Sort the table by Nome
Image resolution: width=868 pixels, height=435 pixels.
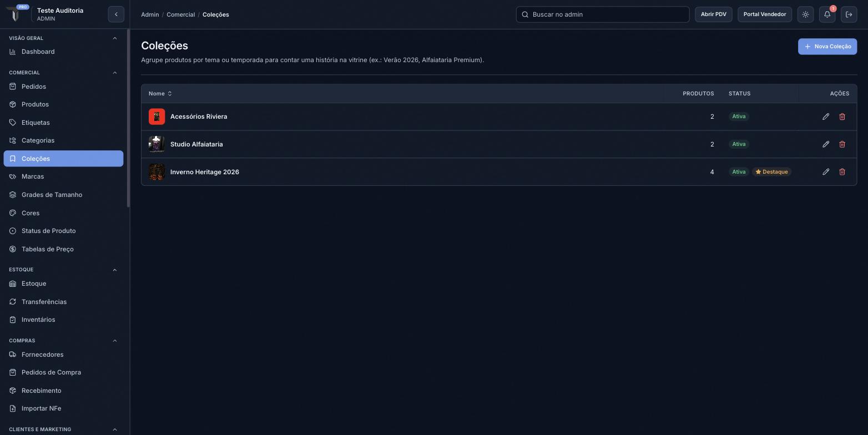(160, 94)
